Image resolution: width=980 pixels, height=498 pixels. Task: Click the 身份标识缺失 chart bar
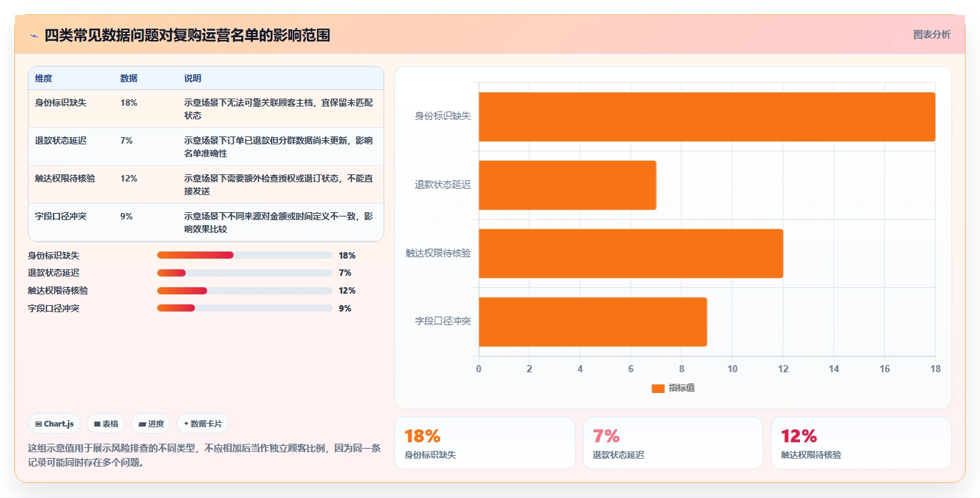706,116
